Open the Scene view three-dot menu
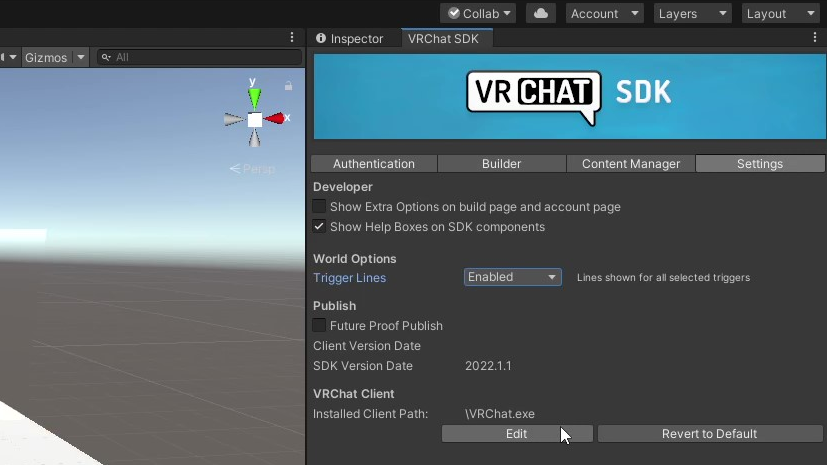The image size is (827, 465). pos(292,37)
